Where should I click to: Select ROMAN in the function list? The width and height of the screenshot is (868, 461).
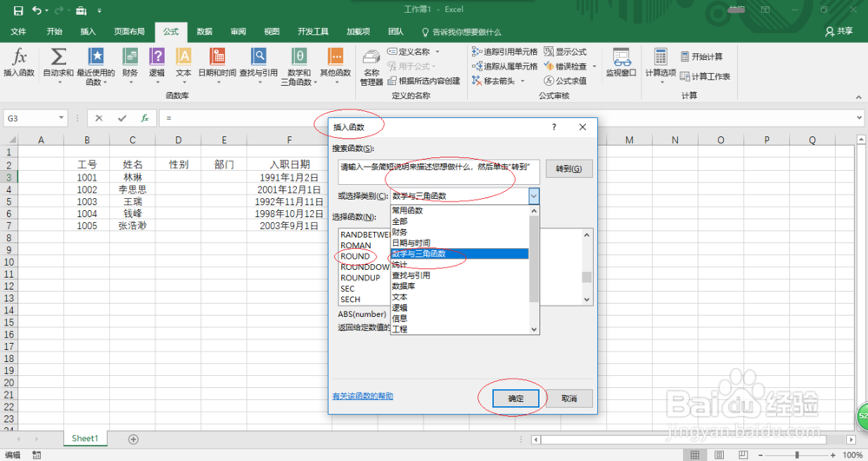[355, 245]
